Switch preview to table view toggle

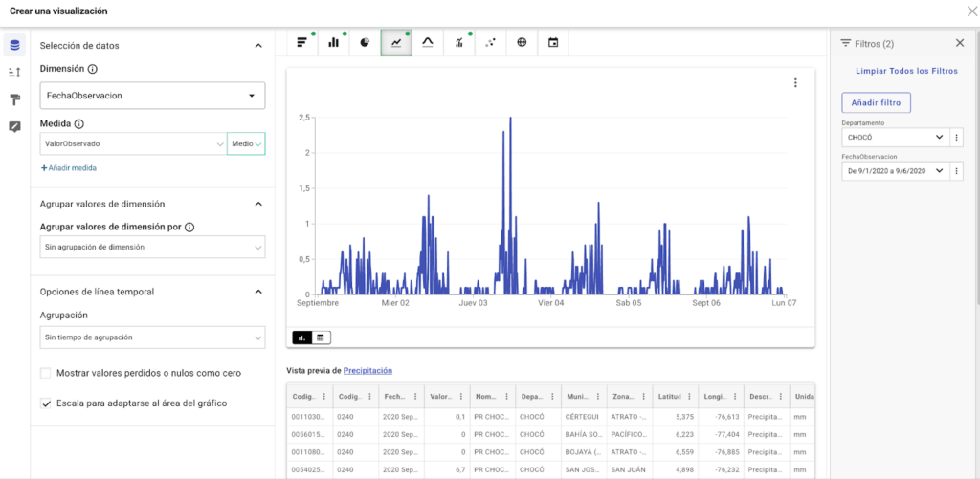pos(322,337)
